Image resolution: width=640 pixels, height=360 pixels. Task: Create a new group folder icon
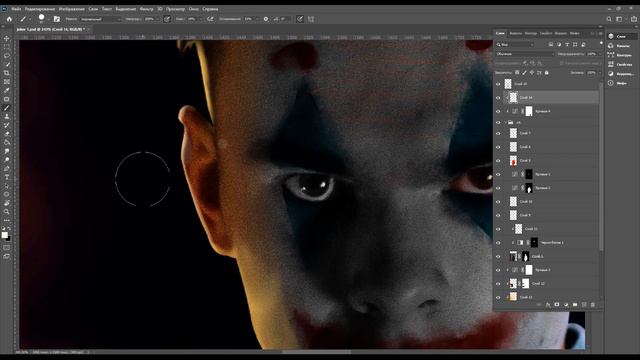click(575, 304)
